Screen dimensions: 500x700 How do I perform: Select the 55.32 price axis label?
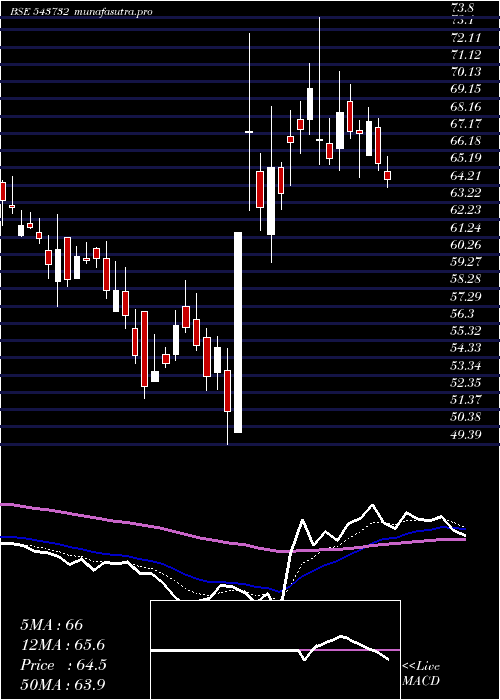click(x=466, y=331)
